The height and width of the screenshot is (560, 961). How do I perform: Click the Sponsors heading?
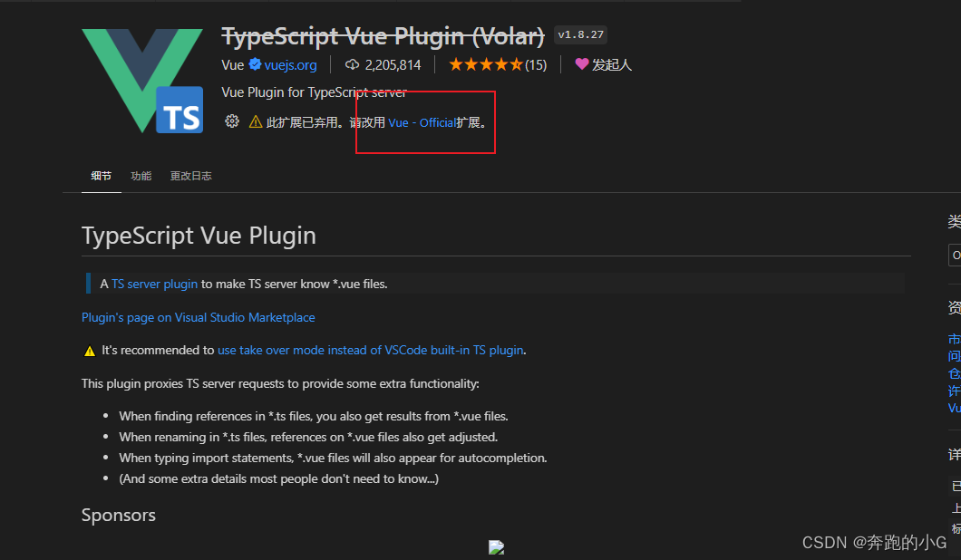118,516
